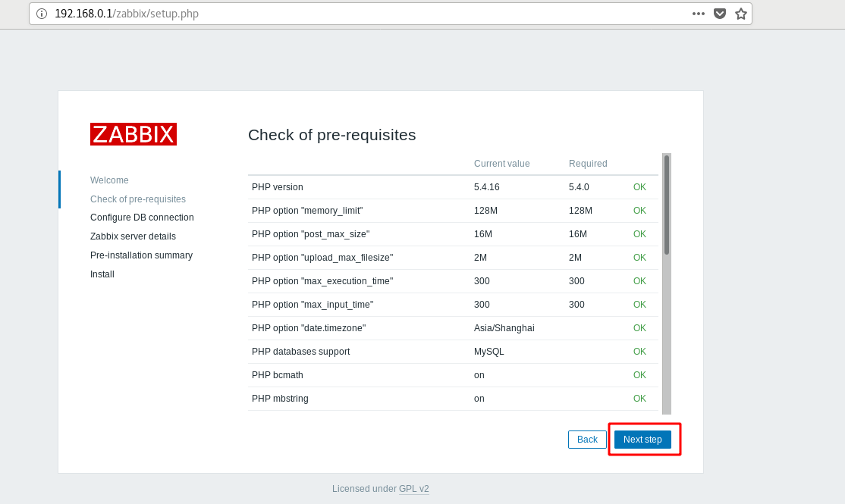Go to the Next step

tap(642, 440)
